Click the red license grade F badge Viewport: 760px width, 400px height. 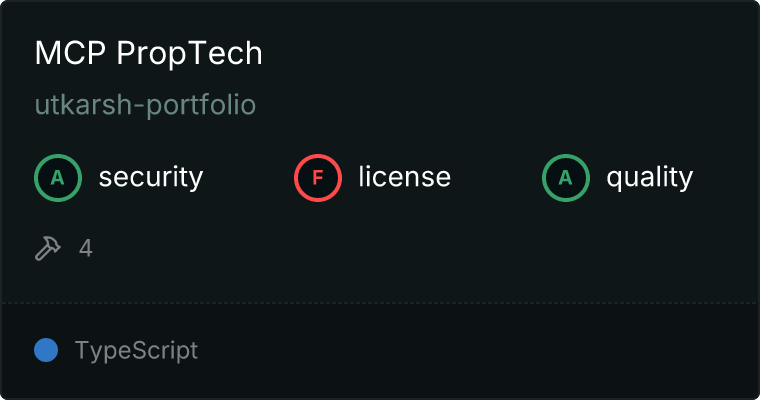click(x=318, y=178)
